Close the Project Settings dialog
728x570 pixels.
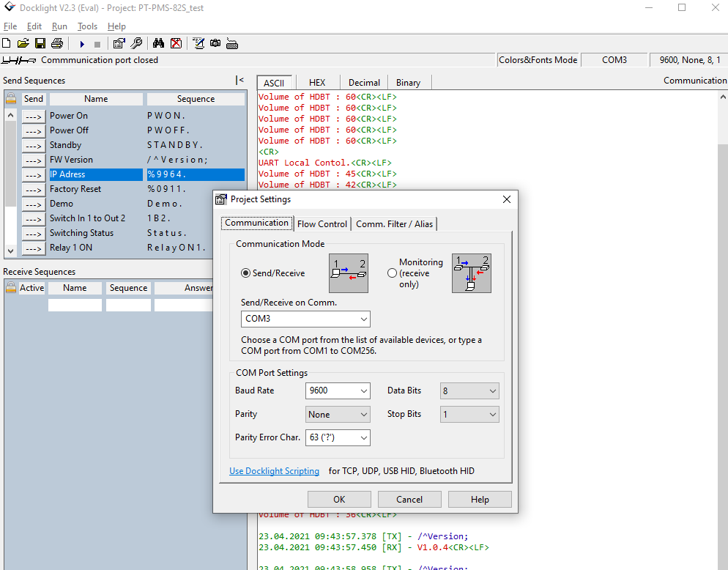coord(507,199)
